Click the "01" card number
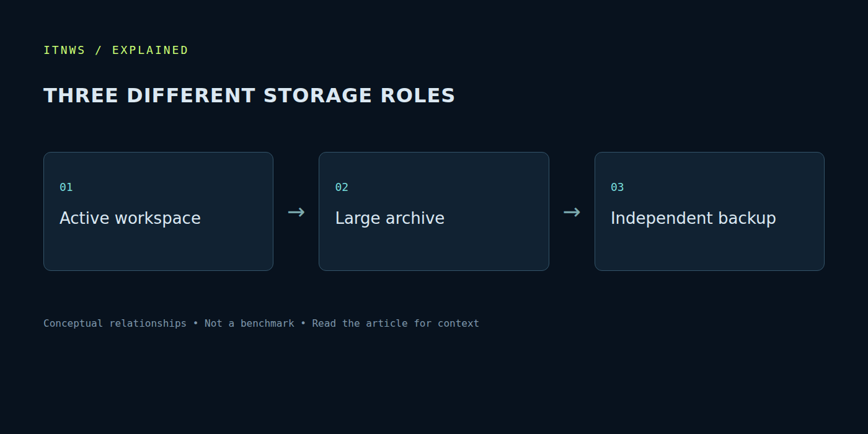This screenshot has height=434, width=868. (66, 187)
